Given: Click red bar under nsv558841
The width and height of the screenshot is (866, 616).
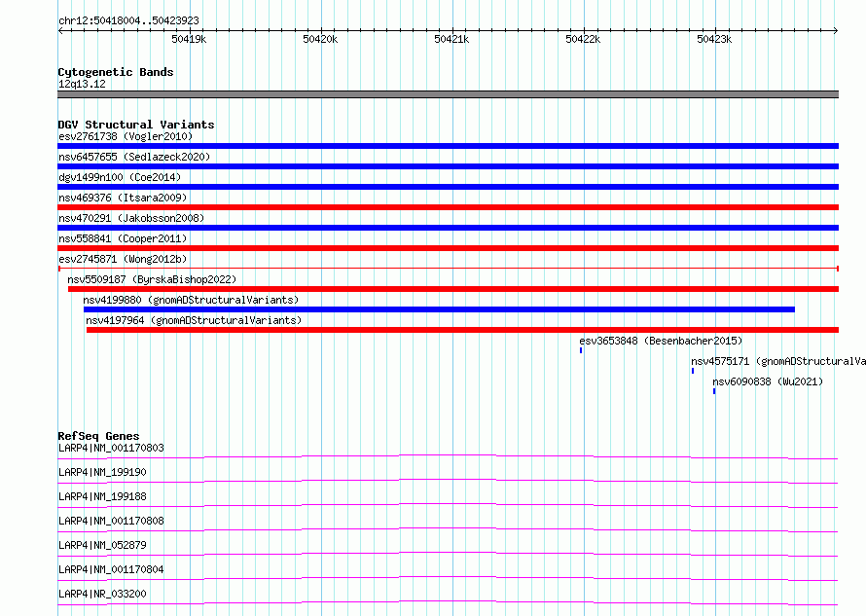Looking at the screenshot, I should [448, 248].
